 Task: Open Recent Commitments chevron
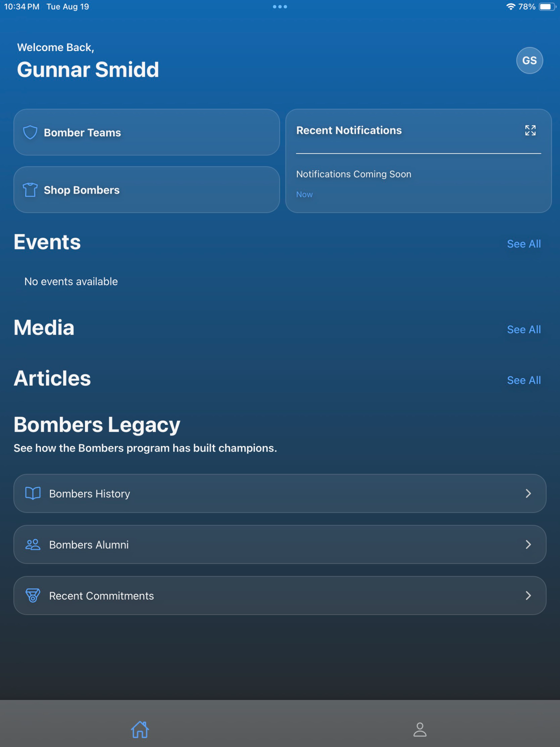pyautogui.click(x=528, y=595)
